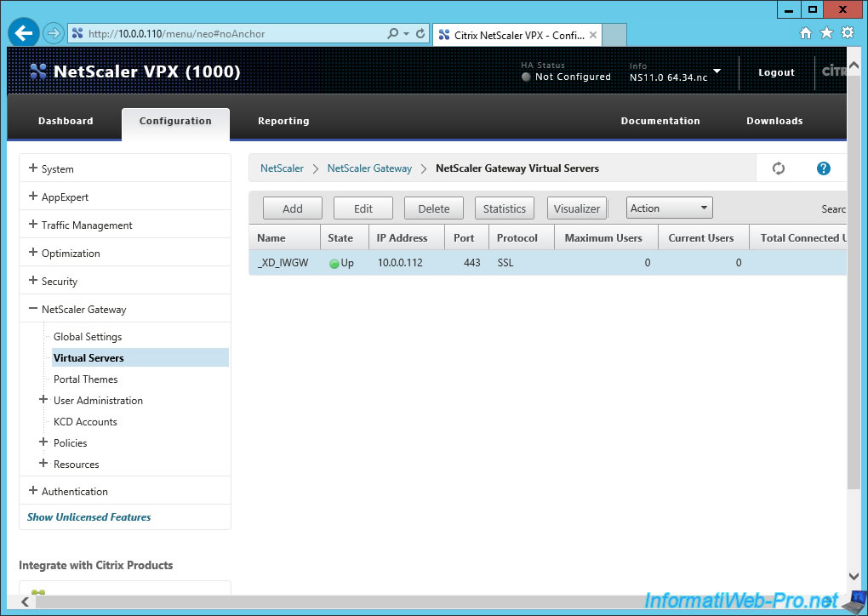Sort by the IP Address column header
Viewport: 868px width, 616px height.
coord(406,238)
